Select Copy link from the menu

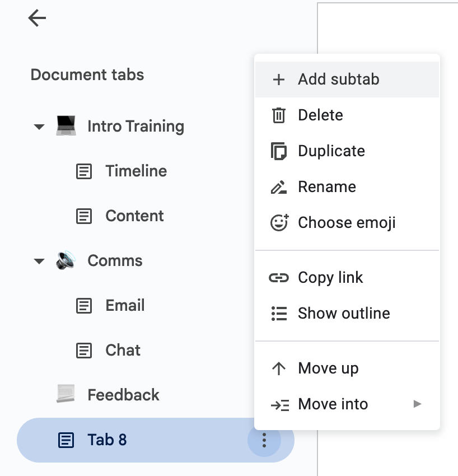[x=330, y=277]
